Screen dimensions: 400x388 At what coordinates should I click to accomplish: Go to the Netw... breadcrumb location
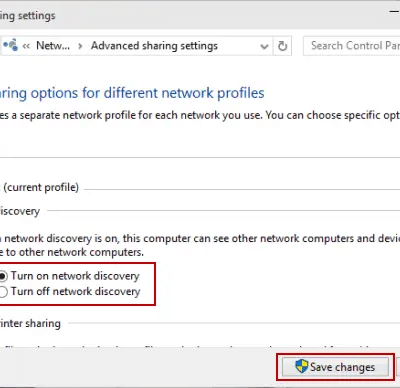[53, 46]
